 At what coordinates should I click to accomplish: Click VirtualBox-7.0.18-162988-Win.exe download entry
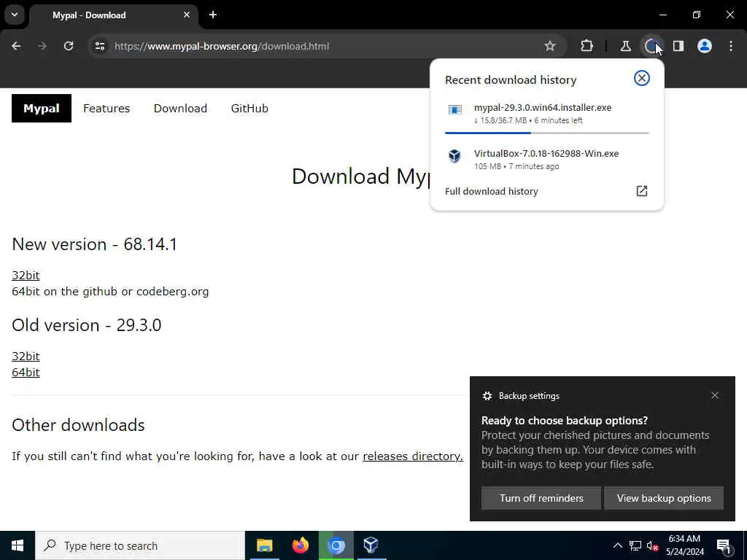[547, 159]
